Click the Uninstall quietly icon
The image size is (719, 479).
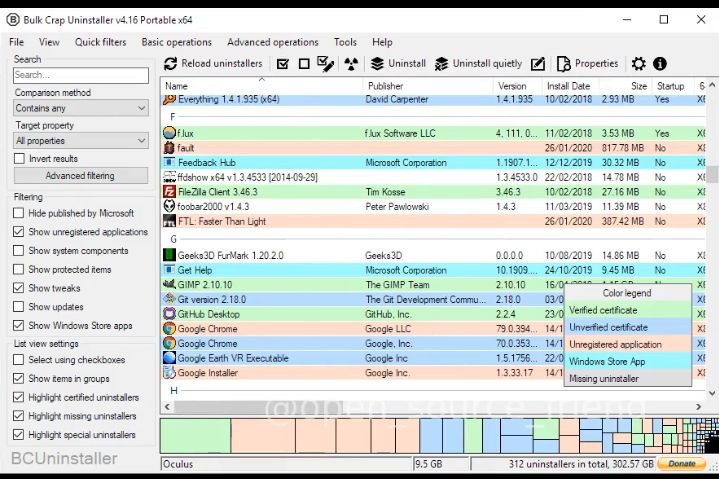[x=441, y=64]
